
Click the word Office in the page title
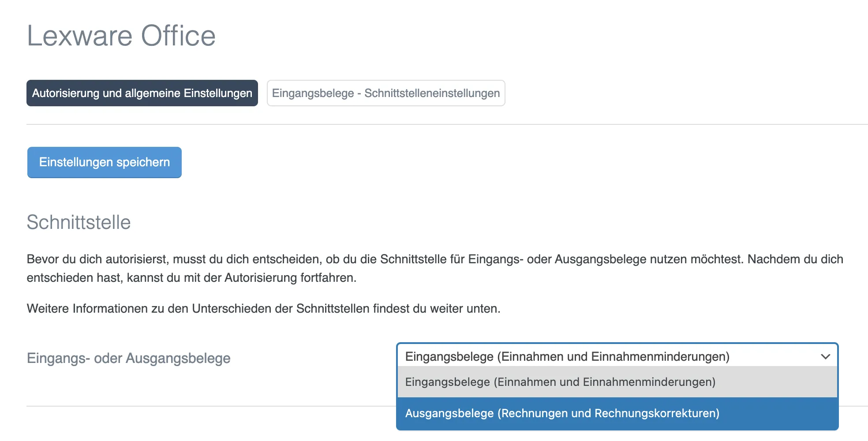(x=178, y=36)
